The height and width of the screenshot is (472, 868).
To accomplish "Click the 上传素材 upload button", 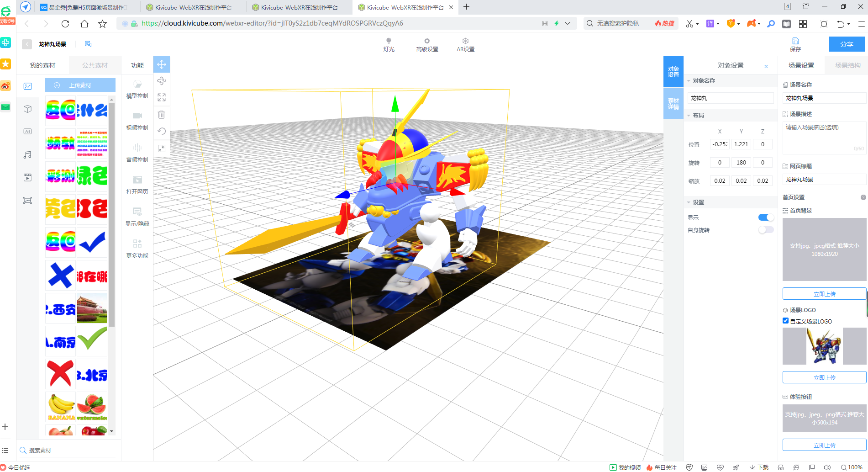I will coord(80,85).
